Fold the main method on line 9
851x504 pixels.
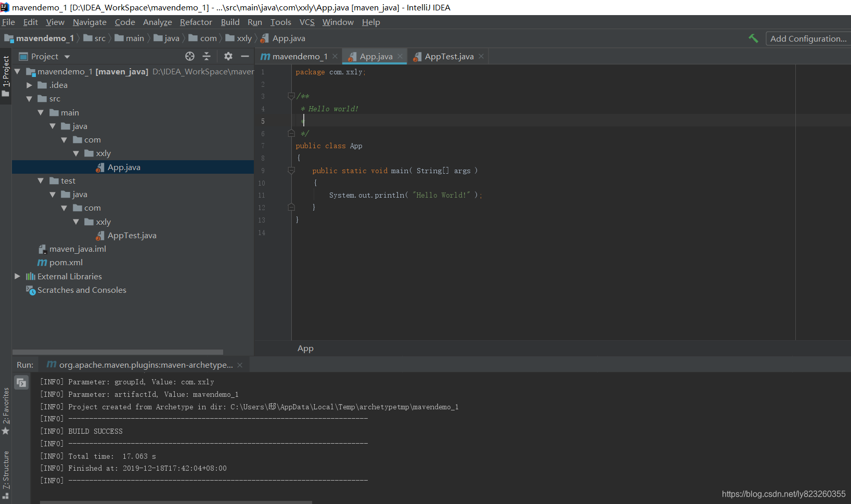[x=291, y=170]
